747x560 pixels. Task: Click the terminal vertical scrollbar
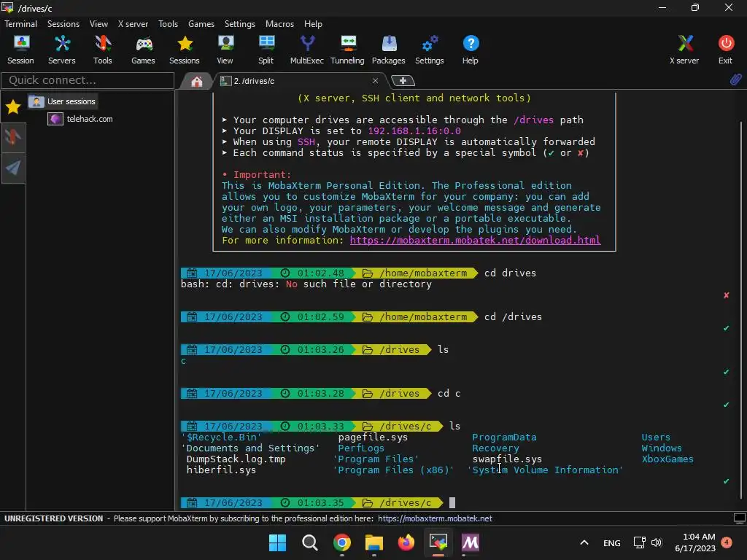pyautogui.click(x=742, y=309)
